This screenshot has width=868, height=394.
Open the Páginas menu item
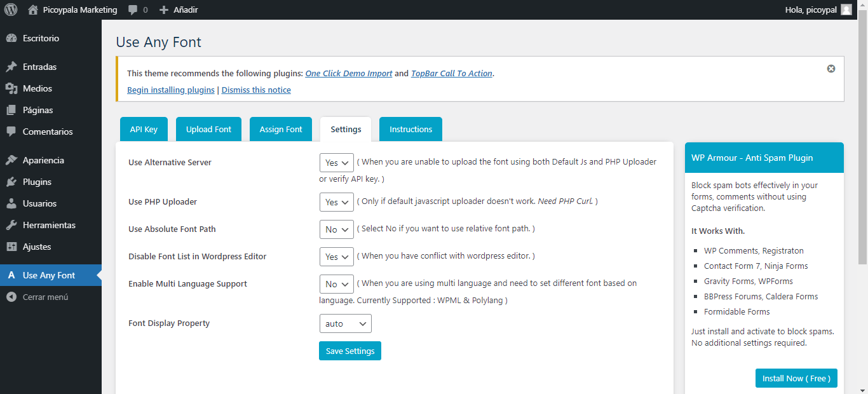pos(51,110)
